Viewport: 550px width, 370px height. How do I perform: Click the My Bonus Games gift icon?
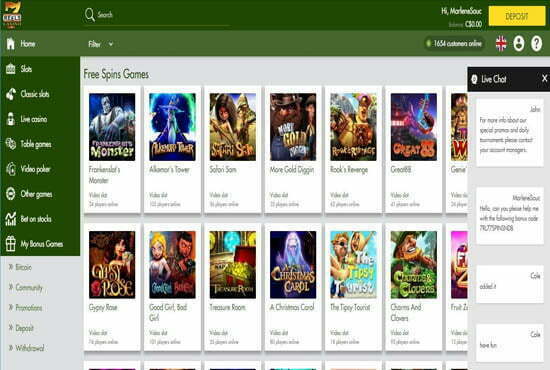tap(11, 244)
